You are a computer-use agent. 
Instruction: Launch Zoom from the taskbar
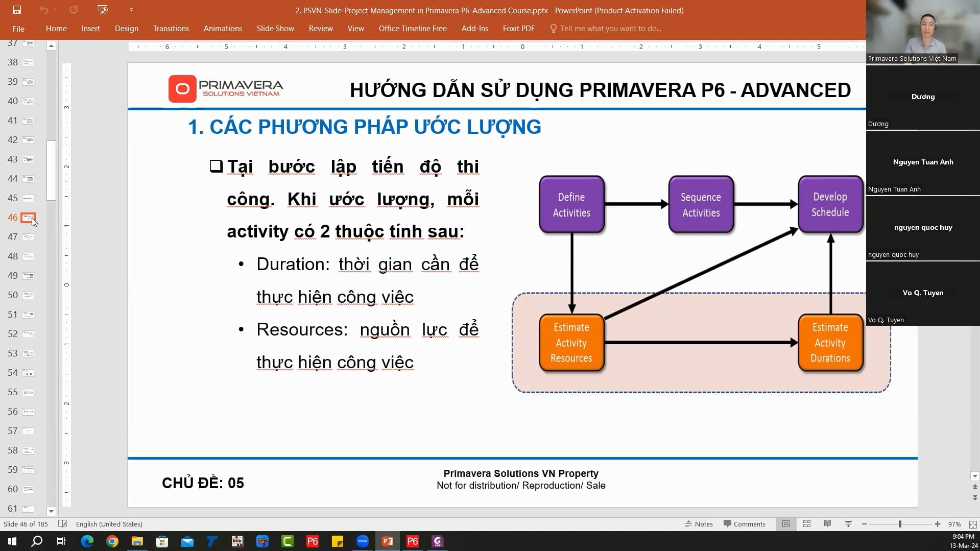coord(363,541)
